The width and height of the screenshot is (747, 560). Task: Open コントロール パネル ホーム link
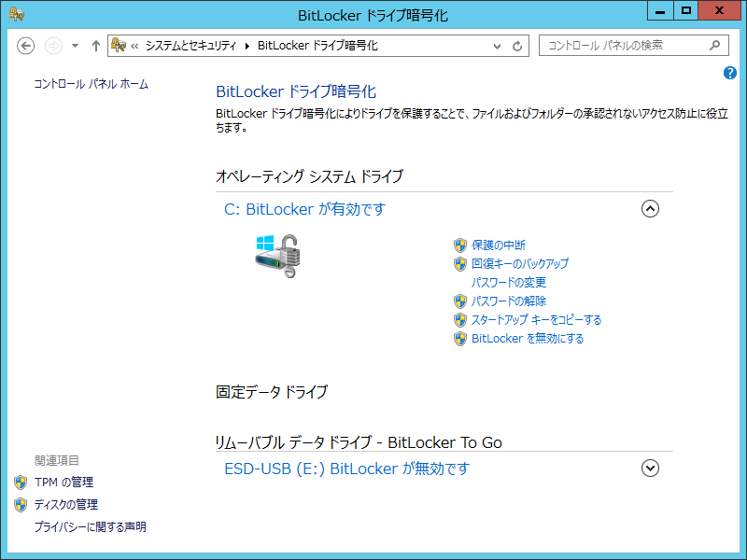pos(91,84)
